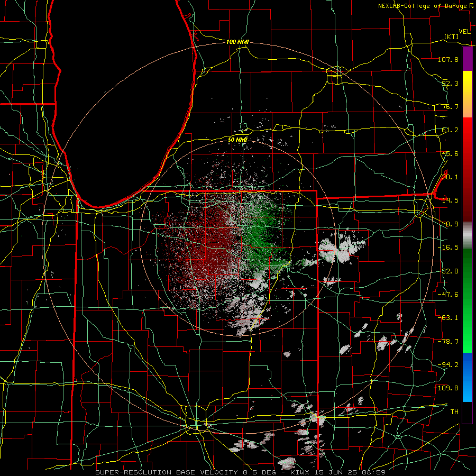Click the red segment of the velocity color bar
This screenshot has width=476, height=476.
point(467,169)
